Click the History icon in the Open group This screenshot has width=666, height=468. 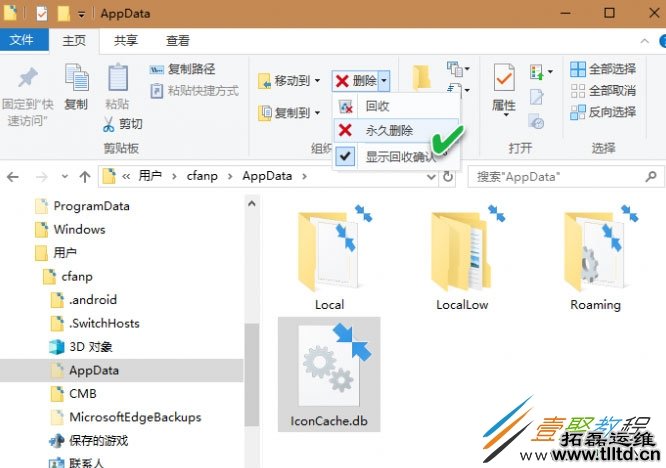pyautogui.click(x=536, y=122)
